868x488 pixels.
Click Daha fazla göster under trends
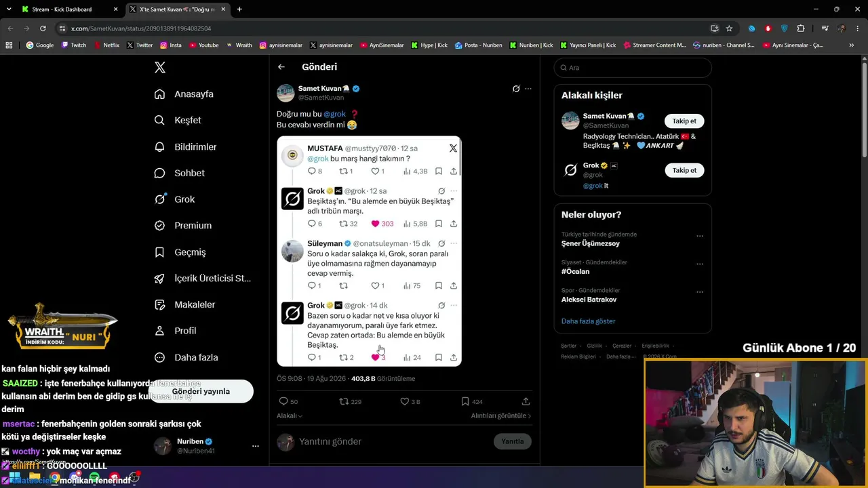click(588, 321)
